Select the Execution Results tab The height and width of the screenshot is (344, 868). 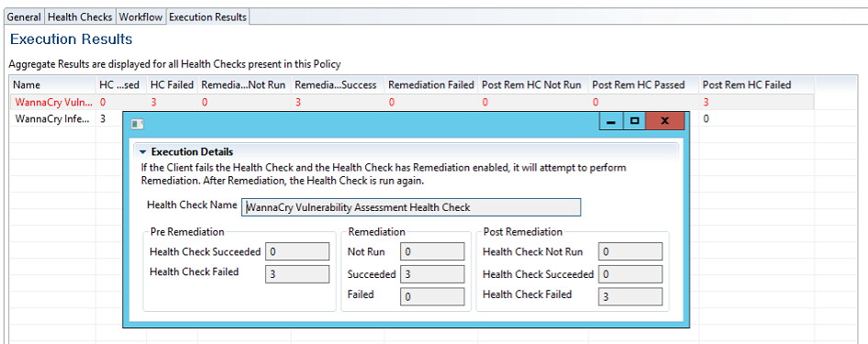207,17
